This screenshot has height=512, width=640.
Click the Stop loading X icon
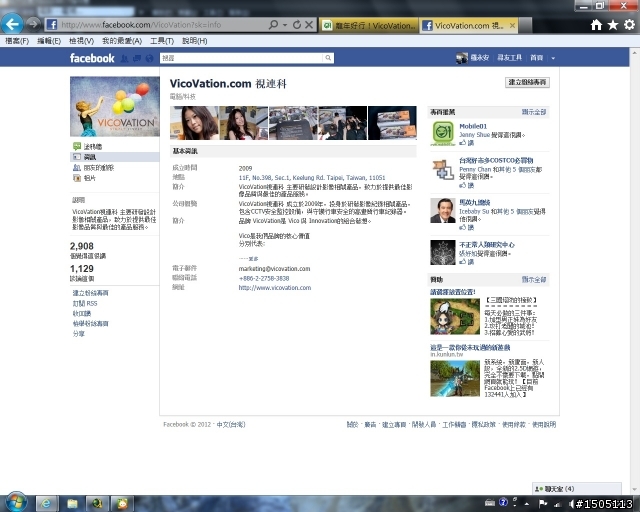coord(309,25)
